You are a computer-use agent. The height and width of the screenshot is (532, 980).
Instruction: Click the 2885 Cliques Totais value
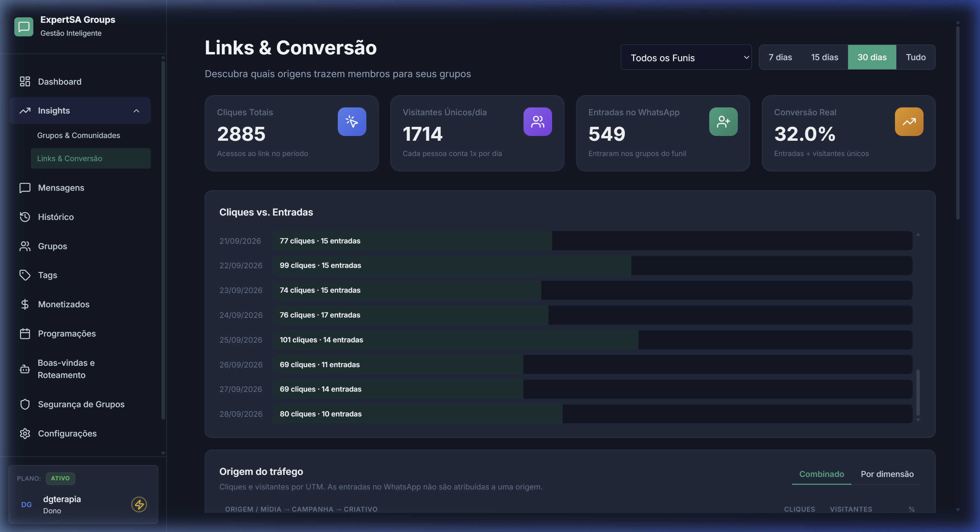coord(241,134)
